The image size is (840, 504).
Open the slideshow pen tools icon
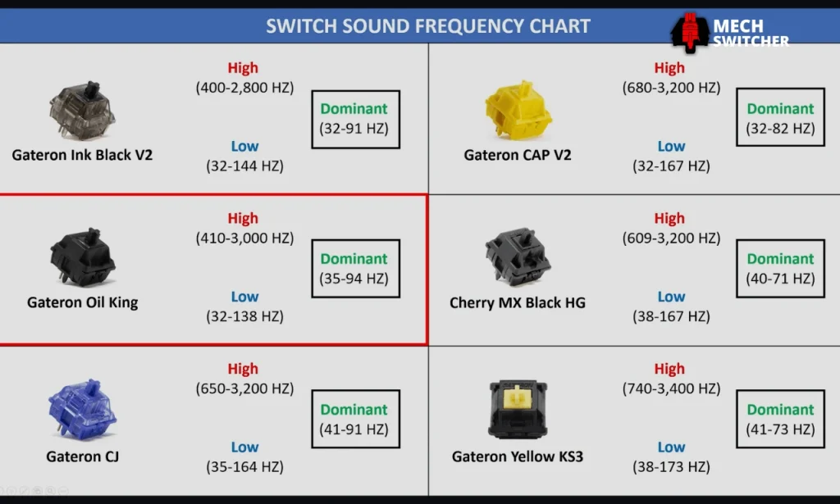pyautogui.click(x=24, y=491)
